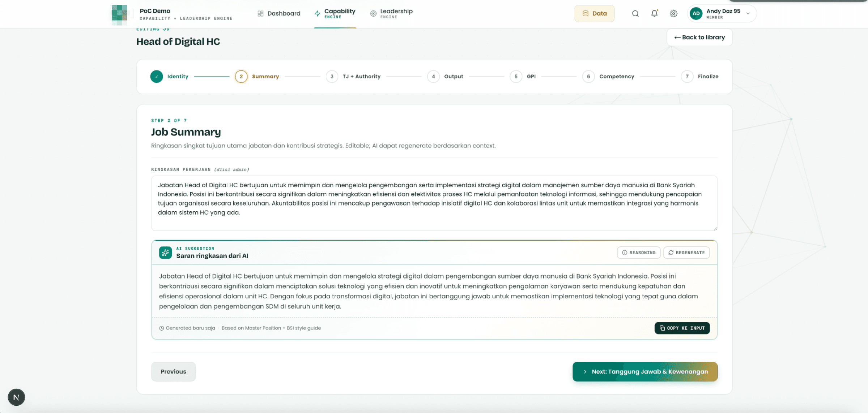Click 'Based on Master Position + BSI style guide'

click(x=271, y=328)
